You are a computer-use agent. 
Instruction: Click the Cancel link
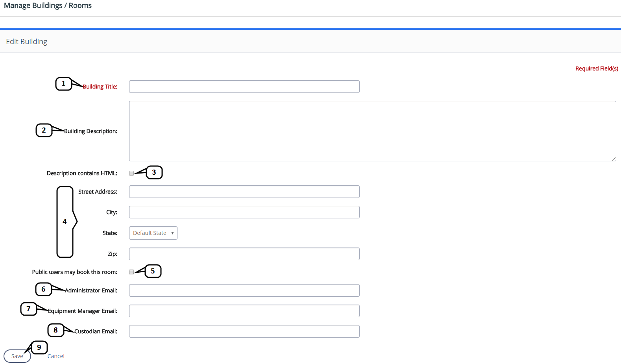coord(56,356)
